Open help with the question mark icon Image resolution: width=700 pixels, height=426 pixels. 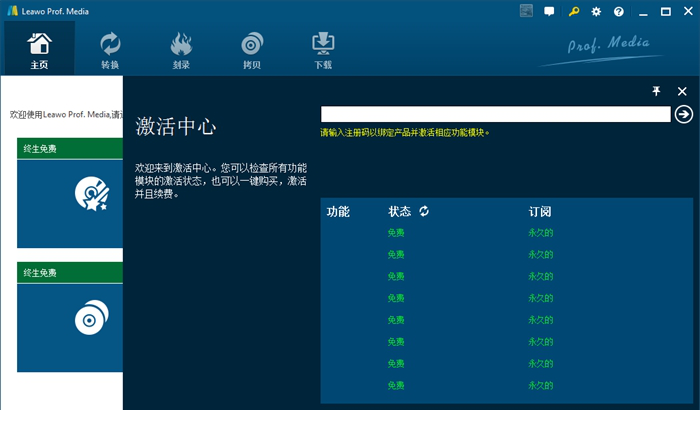618,12
